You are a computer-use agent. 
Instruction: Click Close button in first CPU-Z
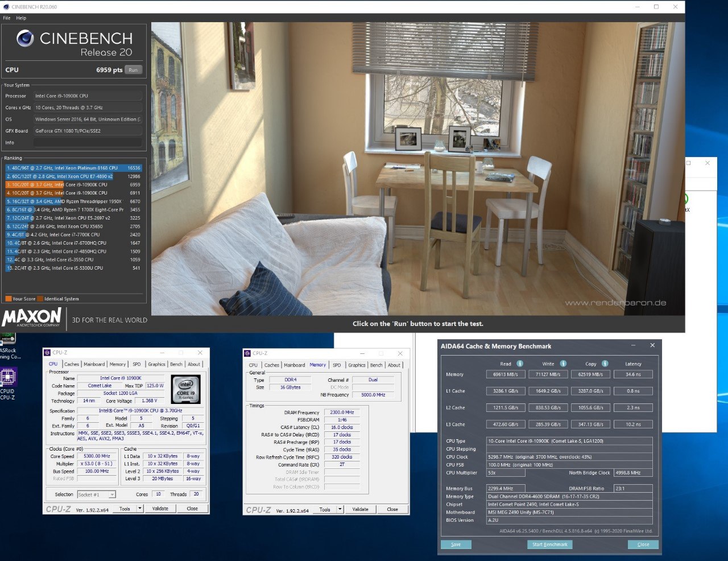(192, 509)
